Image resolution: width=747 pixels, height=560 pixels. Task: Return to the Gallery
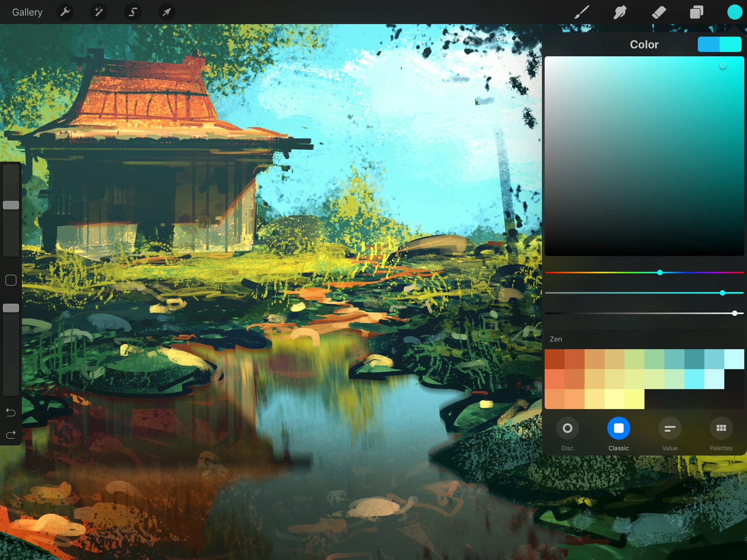pos(27,13)
